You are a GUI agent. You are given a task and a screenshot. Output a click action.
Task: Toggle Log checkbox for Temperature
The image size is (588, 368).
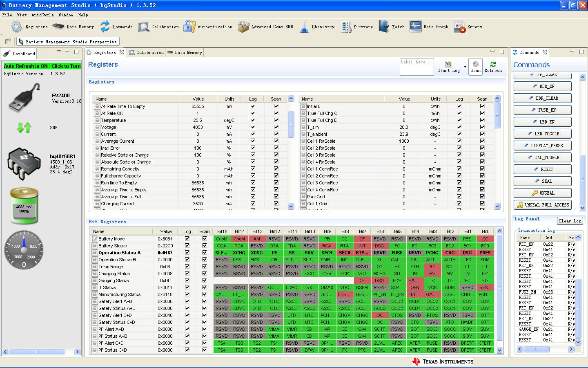(x=253, y=120)
